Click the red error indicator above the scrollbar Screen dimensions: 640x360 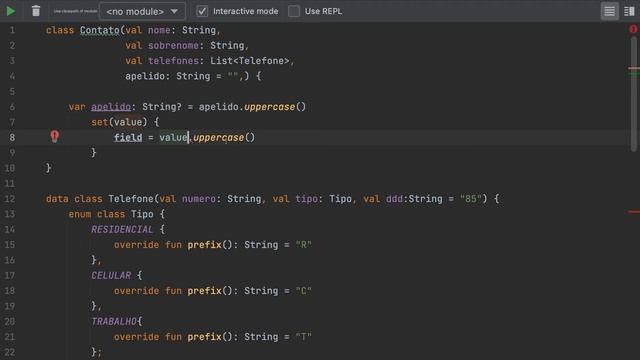click(x=633, y=29)
